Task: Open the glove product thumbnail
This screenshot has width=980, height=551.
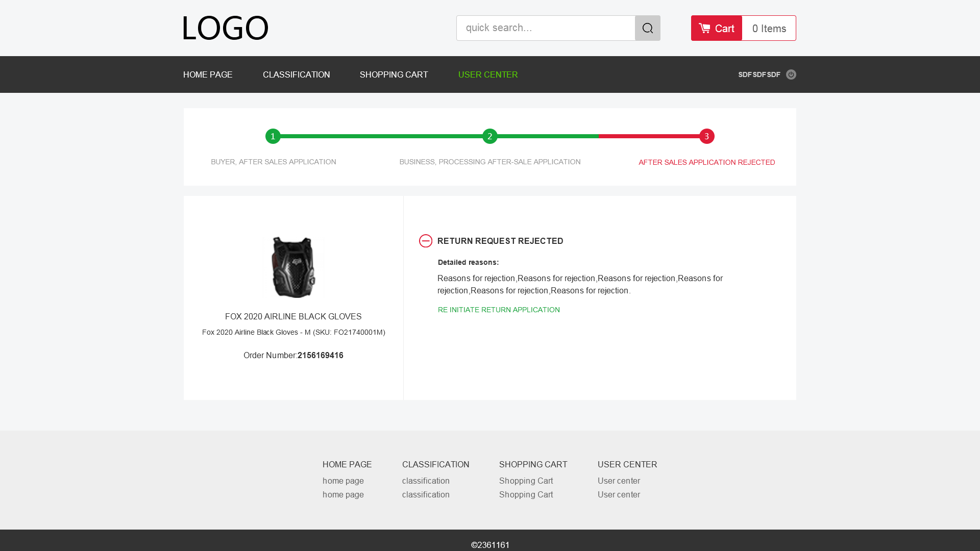Action: tap(293, 267)
